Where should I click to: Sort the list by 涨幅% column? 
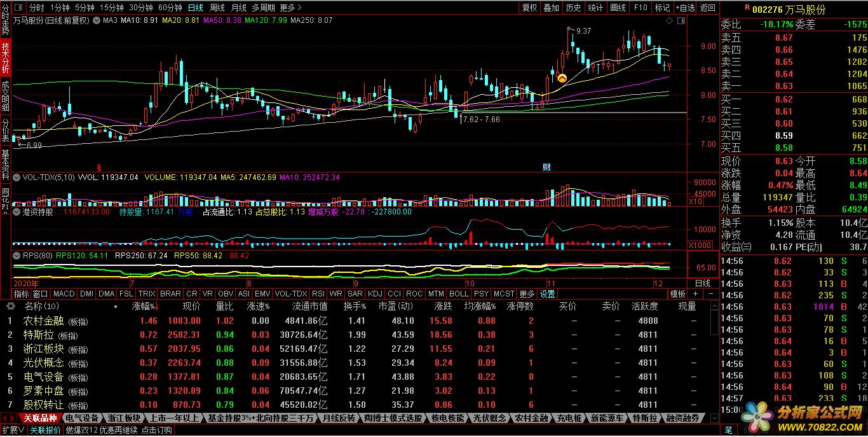pyautogui.click(x=144, y=306)
